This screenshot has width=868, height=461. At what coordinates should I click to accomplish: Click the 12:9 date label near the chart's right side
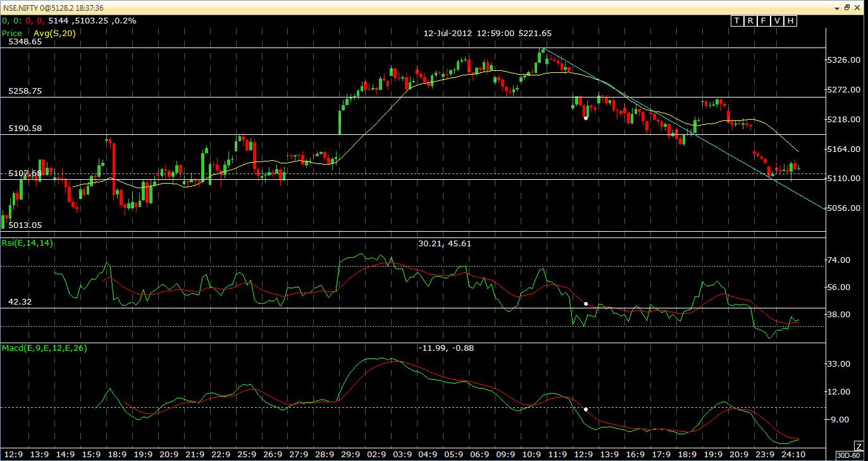click(x=583, y=455)
